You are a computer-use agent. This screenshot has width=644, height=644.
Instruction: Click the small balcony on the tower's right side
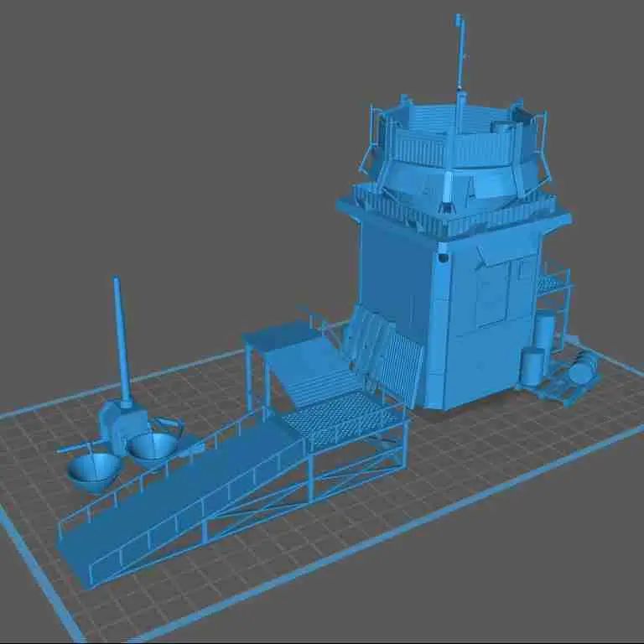553,283
